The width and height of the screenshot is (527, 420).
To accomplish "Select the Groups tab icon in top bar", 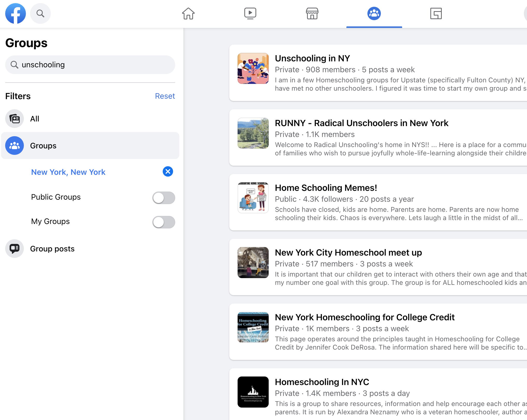I will click(x=374, y=13).
